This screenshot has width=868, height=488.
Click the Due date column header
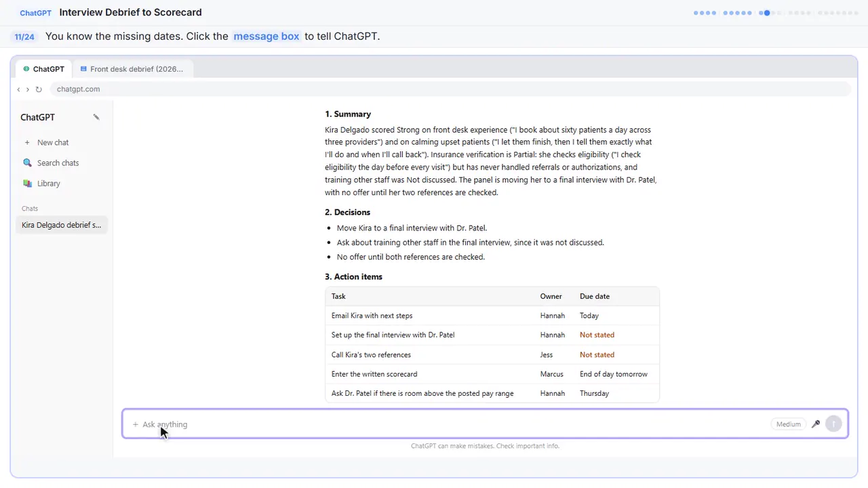pos(595,296)
